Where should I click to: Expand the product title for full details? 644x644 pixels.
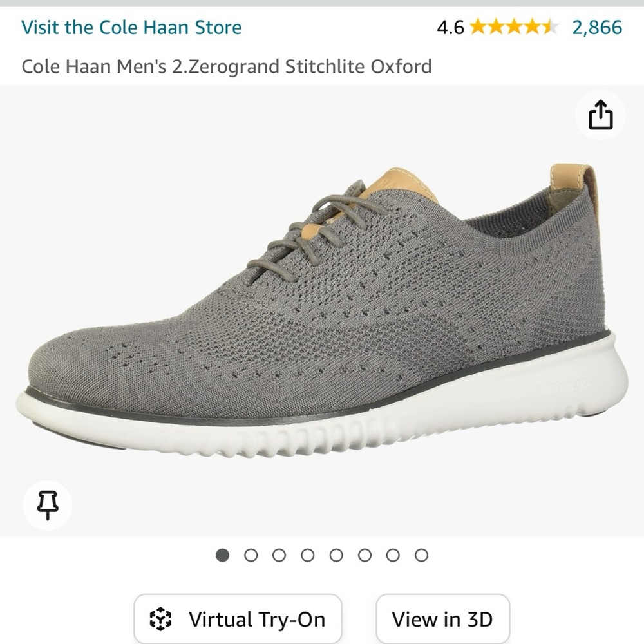click(227, 66)
